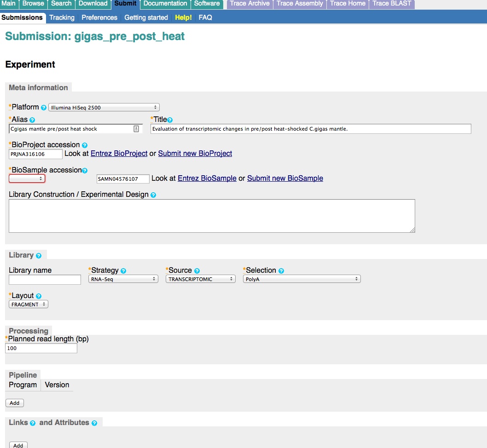
Task: Expand the Source dropdown showing TRANSCRIPTOMIC
Action: (201, 279)
